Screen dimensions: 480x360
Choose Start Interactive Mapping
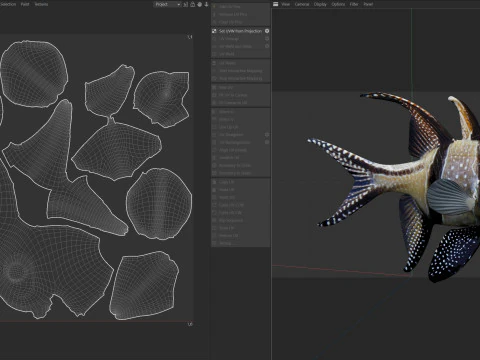click(x=240, y=71)
